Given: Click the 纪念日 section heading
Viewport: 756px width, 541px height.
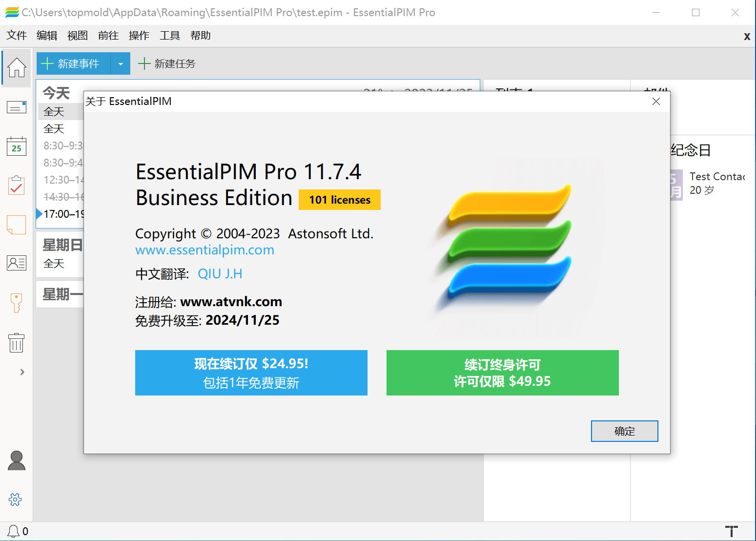Looking at the screenshot, I should [x=691, y=150].
